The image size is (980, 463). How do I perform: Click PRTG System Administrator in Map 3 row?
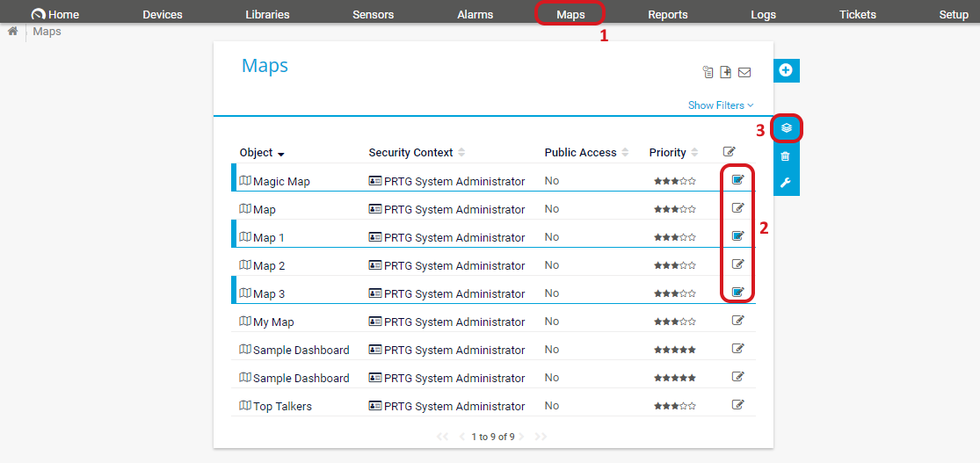point(454,294)
